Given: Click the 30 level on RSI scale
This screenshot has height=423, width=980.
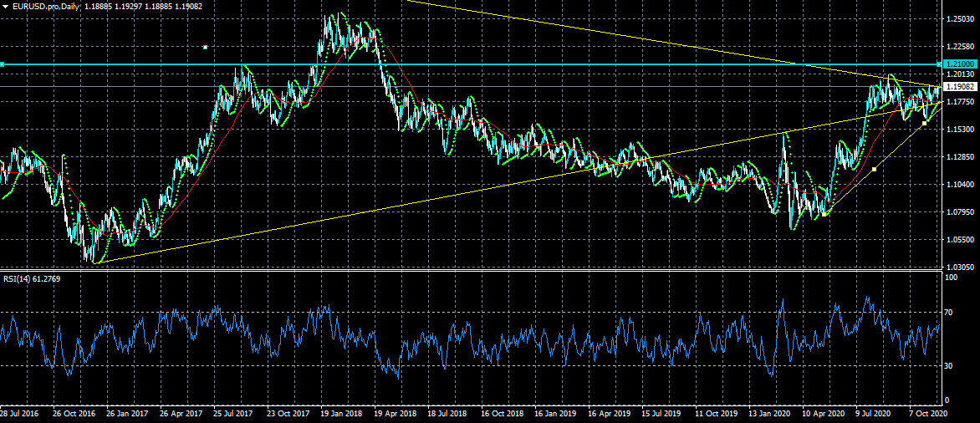Looking at the screenshot, I should pyautogui.click(x=949, y=365).
